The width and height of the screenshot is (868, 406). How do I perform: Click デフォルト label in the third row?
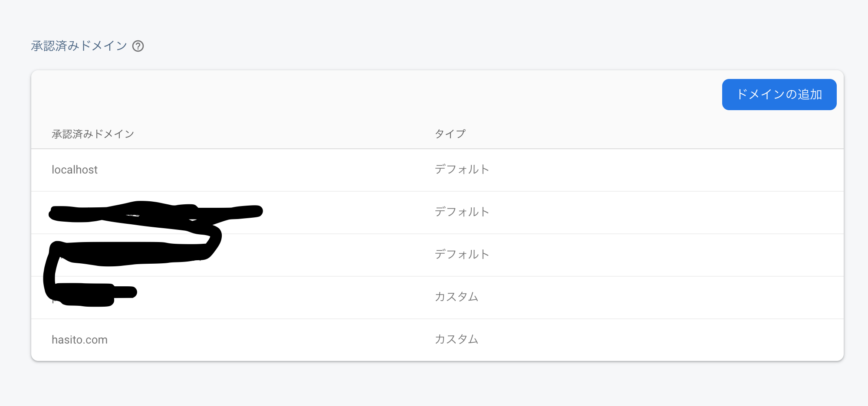(x=461, y=255)
